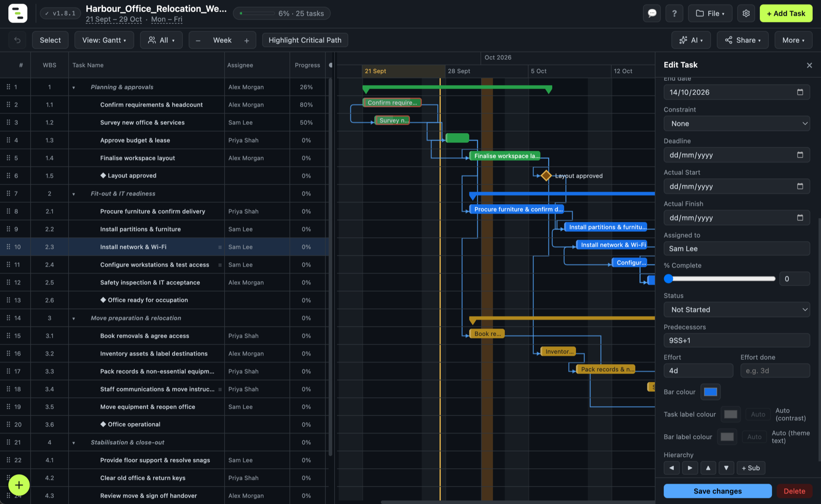Zoom out with the minus icon
Screen dimensions: 821x504
198,40
